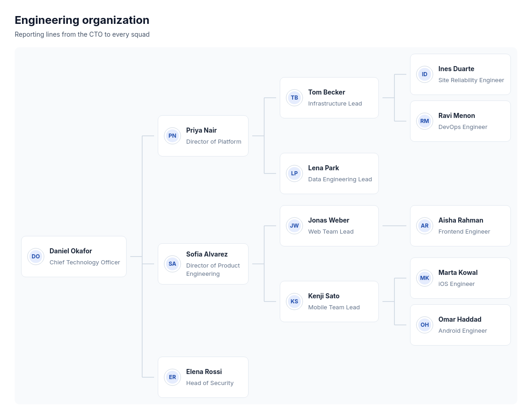Select the title DevOps Engineer
The image size is (532, 419).
[x=463, y=127]
